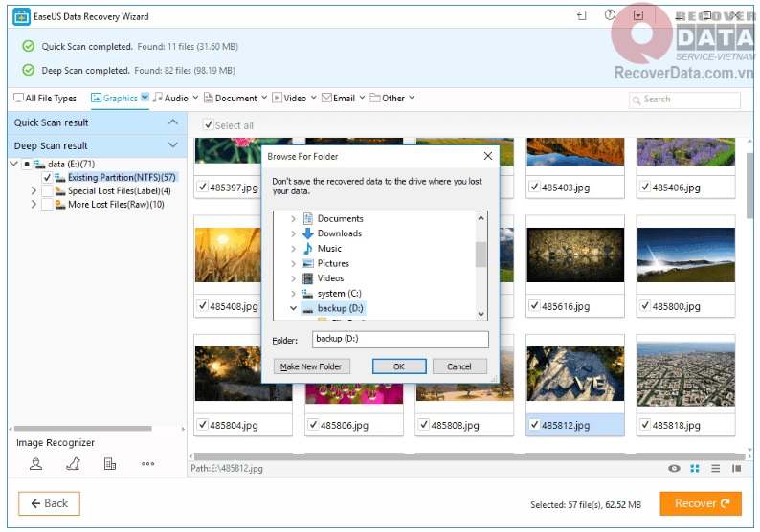This screenshot has width=760, height=532.
Task: Click the building Image Recognizer icon
Action: (110, 464)
